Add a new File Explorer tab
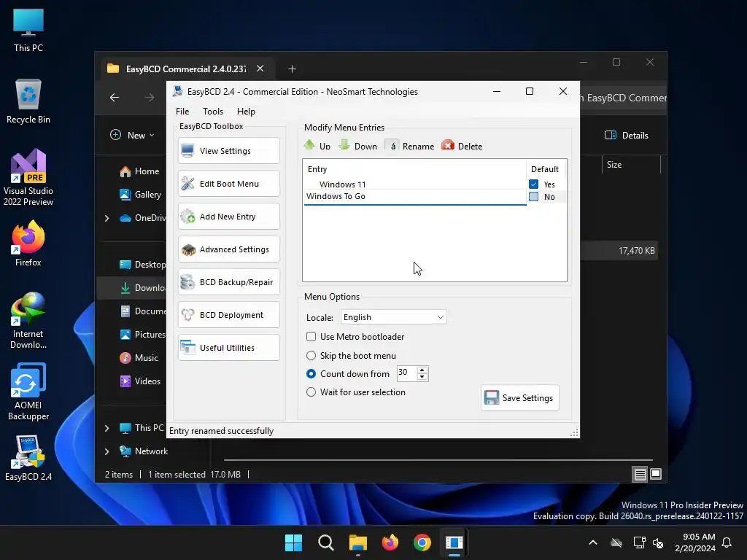Image resolution: width=747 pixels, height=560 pixels. coord(292,69)
